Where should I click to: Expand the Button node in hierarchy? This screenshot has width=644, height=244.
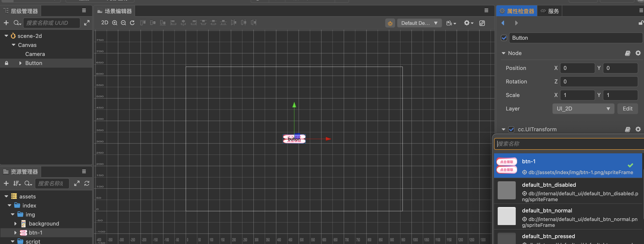click(x=20, y=63)
